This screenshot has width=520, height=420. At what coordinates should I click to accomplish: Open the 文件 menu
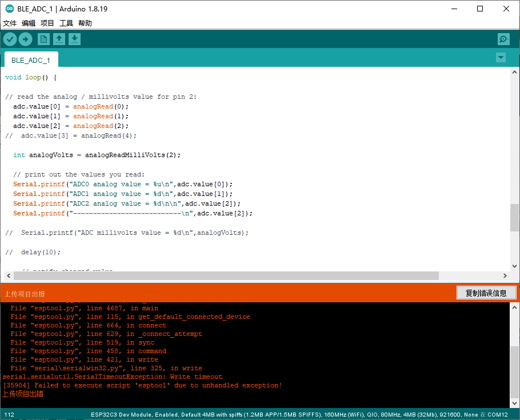coord(10,23)
